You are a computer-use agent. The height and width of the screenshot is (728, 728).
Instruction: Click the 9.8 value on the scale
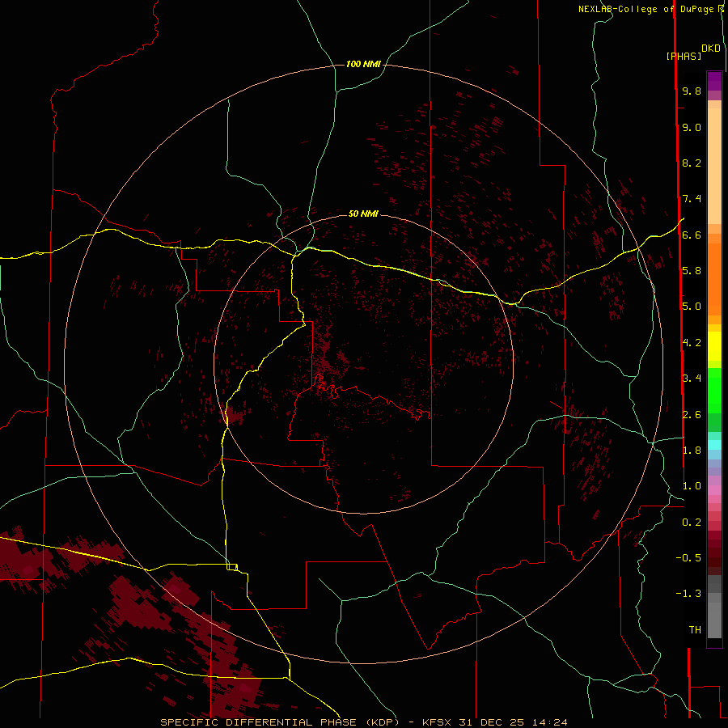(692, 91)
